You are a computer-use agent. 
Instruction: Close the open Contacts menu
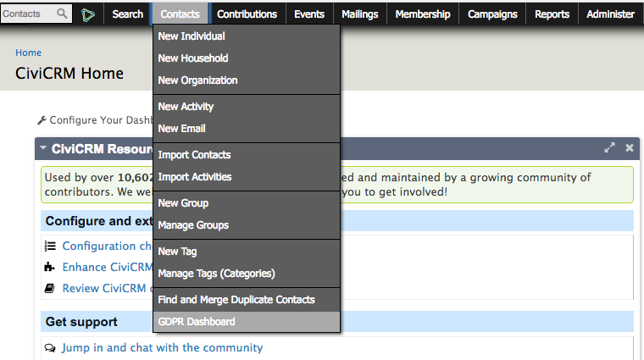tap(180, 14)
